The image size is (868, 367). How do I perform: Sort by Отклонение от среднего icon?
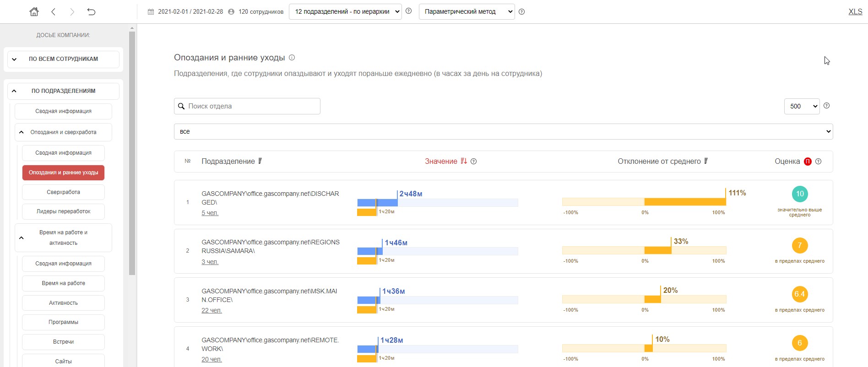click(706, 161)
